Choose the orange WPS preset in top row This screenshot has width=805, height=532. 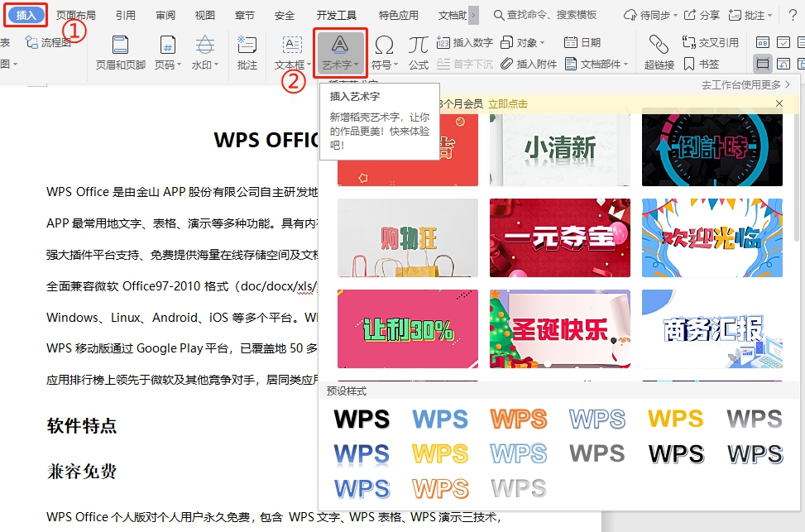pos(519,419)
